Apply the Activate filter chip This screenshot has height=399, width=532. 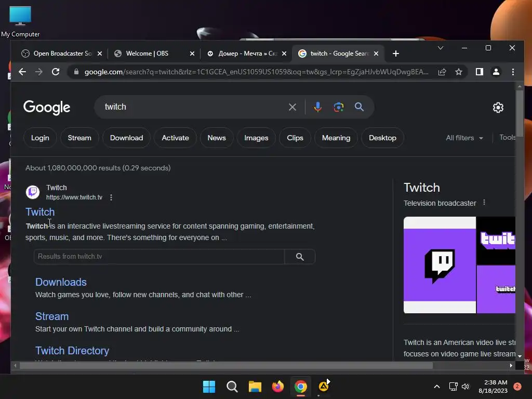(175, 138)
